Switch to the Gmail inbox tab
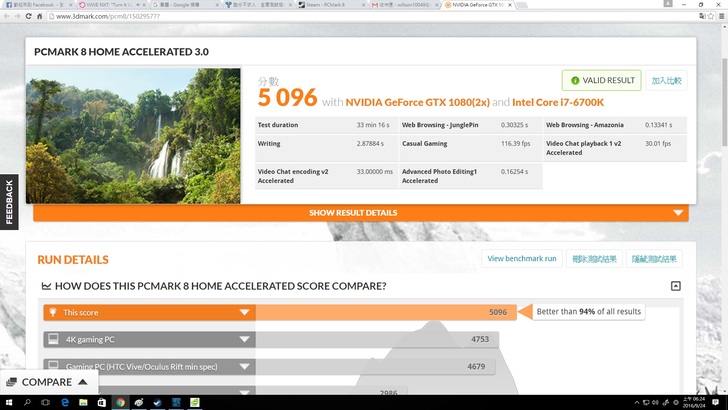The image size is (728, 410). pos(403,5)
